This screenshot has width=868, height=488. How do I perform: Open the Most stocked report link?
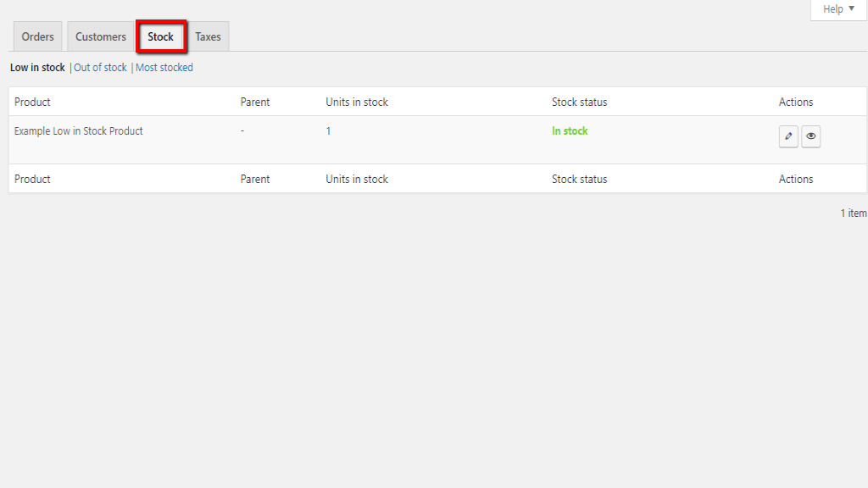pos(164,68)
